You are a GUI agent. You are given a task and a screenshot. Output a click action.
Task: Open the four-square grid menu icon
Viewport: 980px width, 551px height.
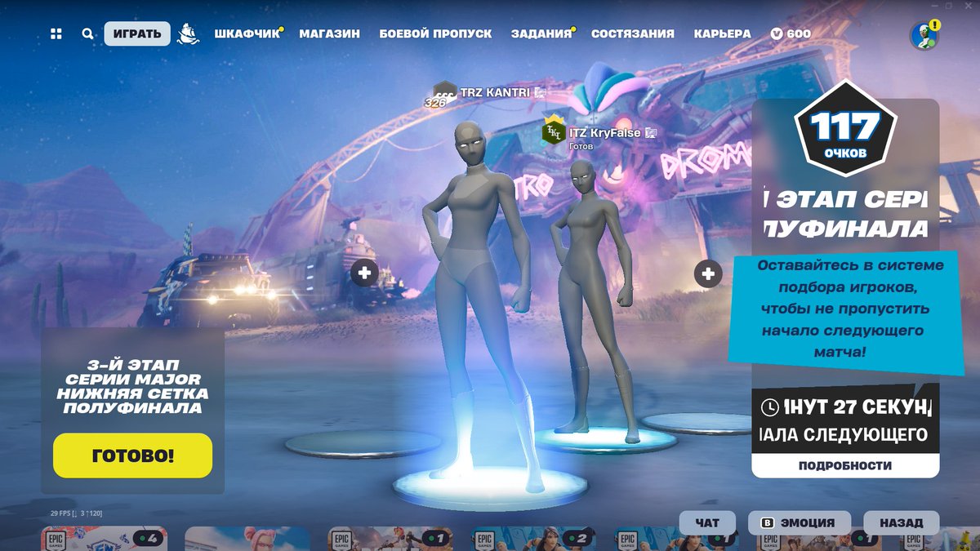[x=56, y=33]
